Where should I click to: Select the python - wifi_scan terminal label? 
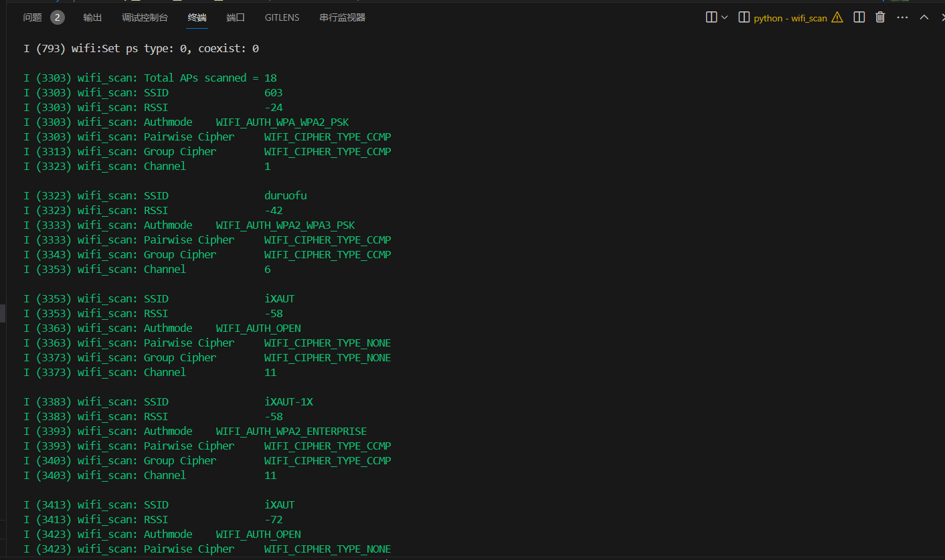[x=790, y=18]
